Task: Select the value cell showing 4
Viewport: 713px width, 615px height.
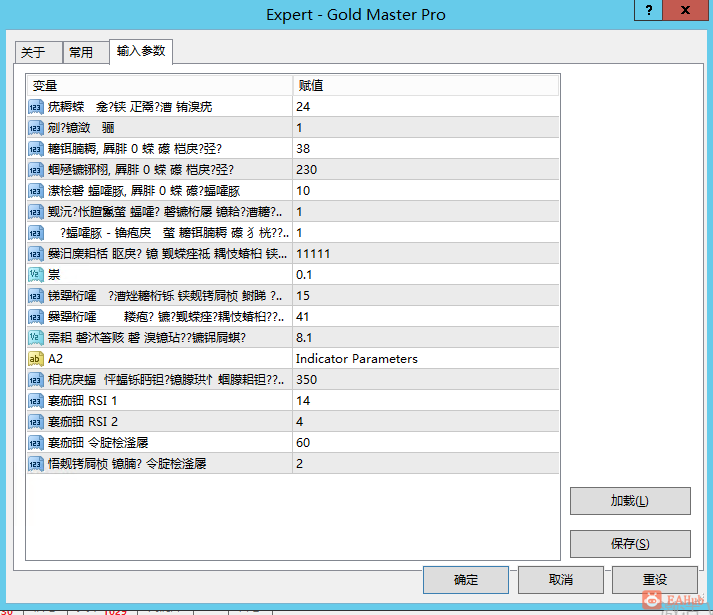Action: point(426,422)
